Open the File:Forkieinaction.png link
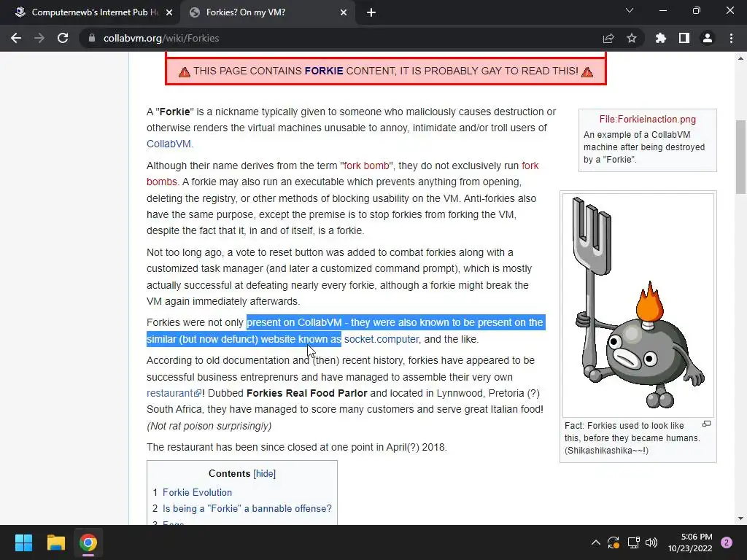The height and width of the screenshot is (560, 747). pyautogui.click(x=648, y=119)
